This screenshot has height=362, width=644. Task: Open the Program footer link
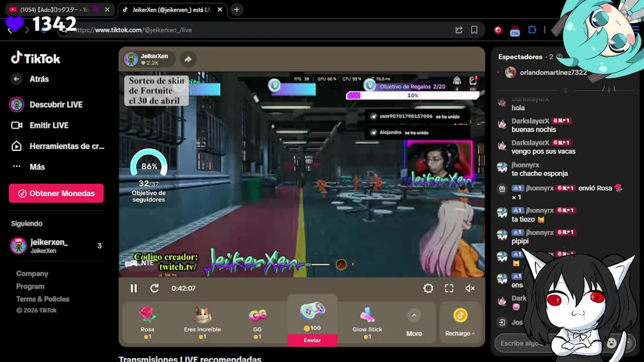click(30, 286)
